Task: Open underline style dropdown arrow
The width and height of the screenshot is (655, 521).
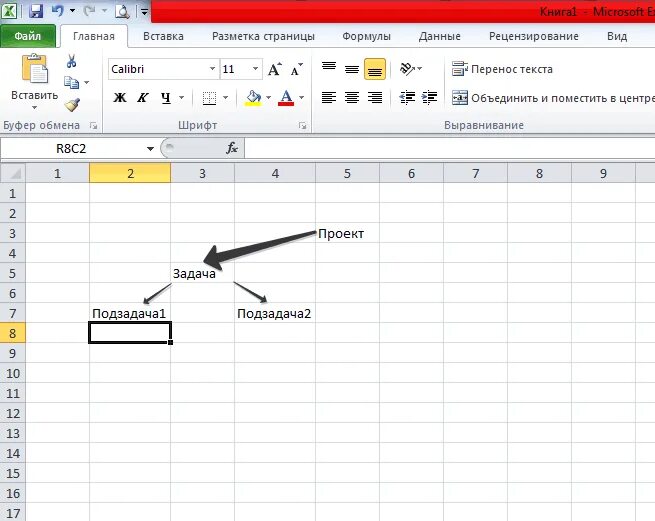Action: (182, 98)
